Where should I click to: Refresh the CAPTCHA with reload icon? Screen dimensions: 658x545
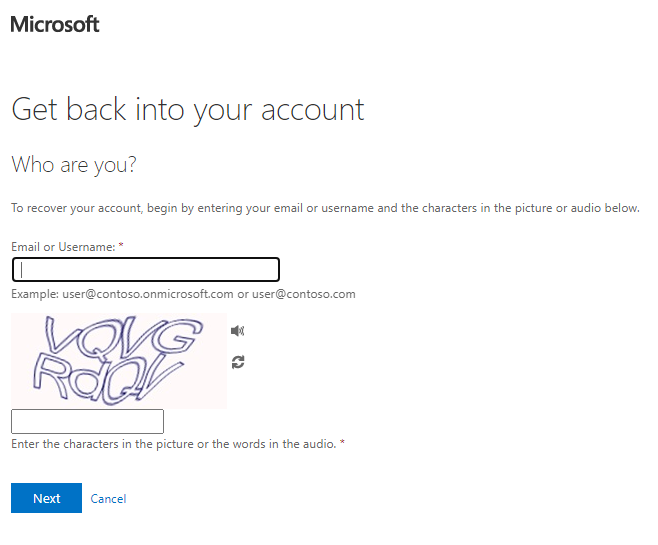pyautogui.click(x=237, y=362)
